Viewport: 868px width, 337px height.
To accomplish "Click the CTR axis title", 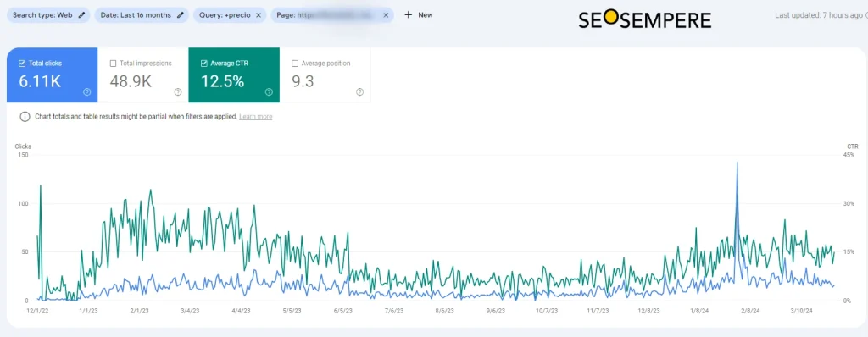I will pos(853,146).
